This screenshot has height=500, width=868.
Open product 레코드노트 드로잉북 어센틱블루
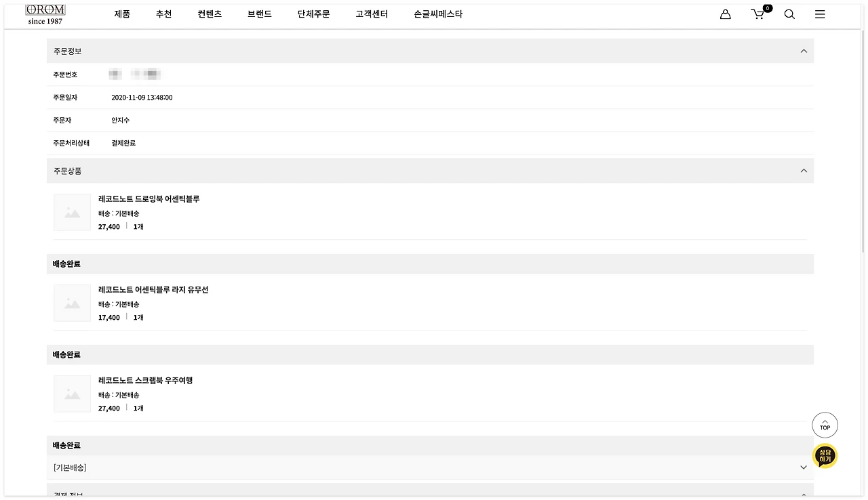[x=149, y=199]
